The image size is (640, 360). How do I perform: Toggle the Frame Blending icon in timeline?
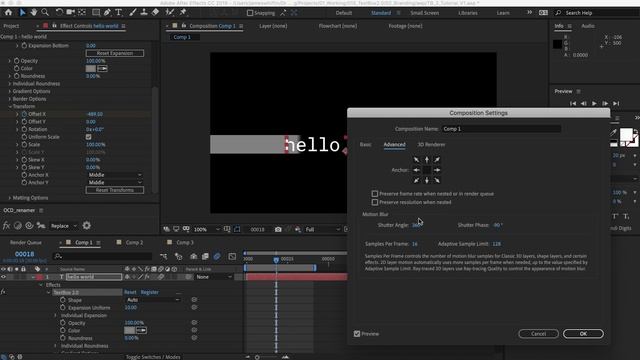(205, 256)
